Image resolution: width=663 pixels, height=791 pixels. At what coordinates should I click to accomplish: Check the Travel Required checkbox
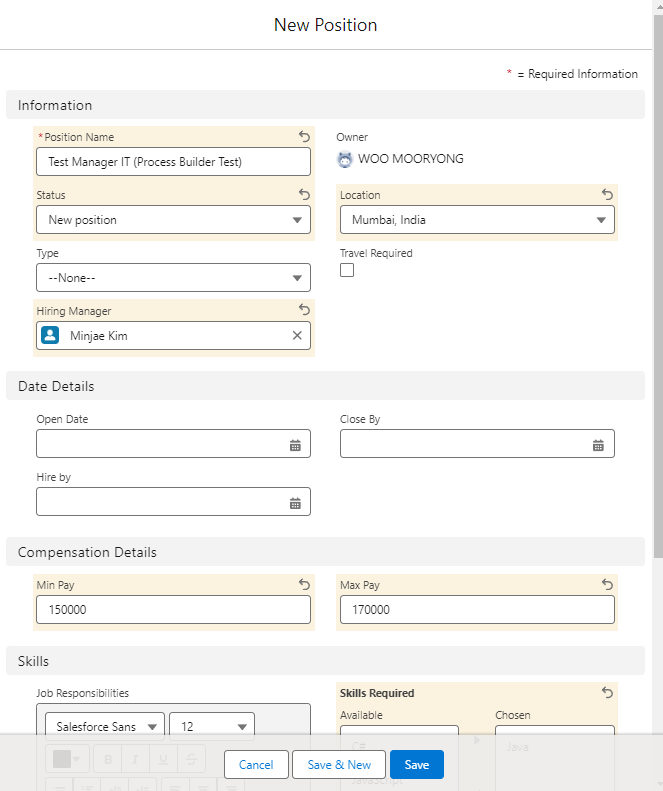[347, 270]
